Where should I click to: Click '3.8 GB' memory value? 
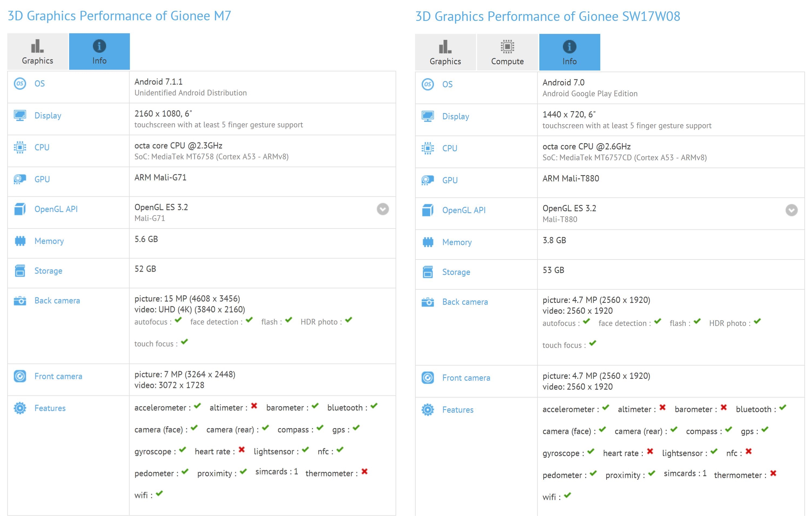tap(554, 240)
